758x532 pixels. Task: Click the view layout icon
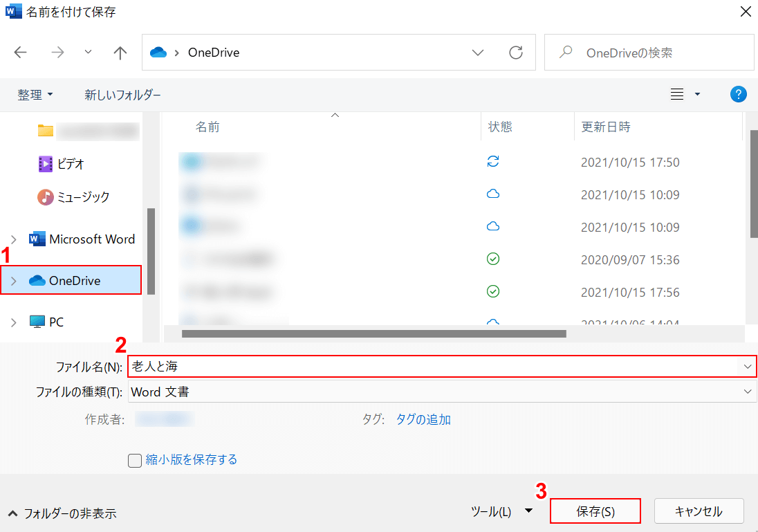coord(677,95)
